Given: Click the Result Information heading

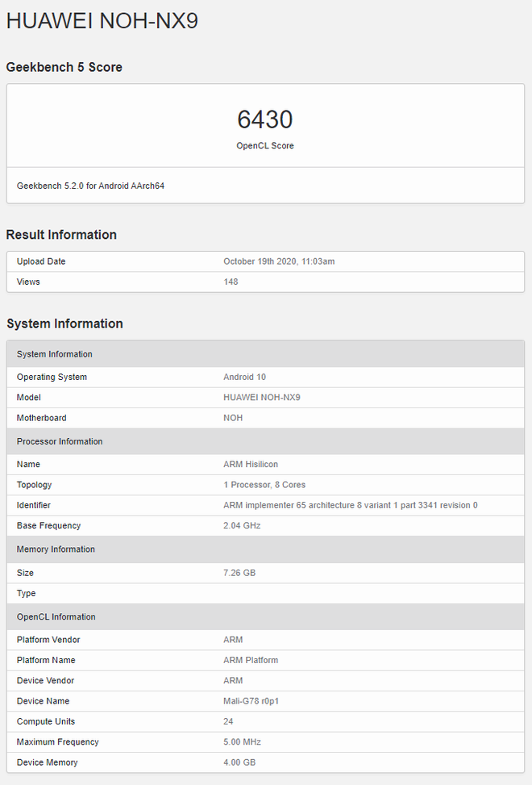Looking at the screenshot, I should coord(61,235).
